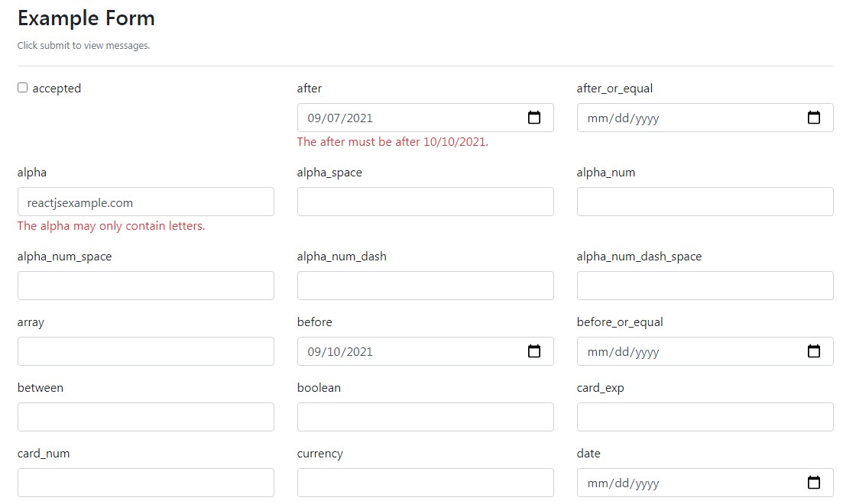Click the alpha_num_dash_space input
The image size is (856, 504).
point(705,286)
